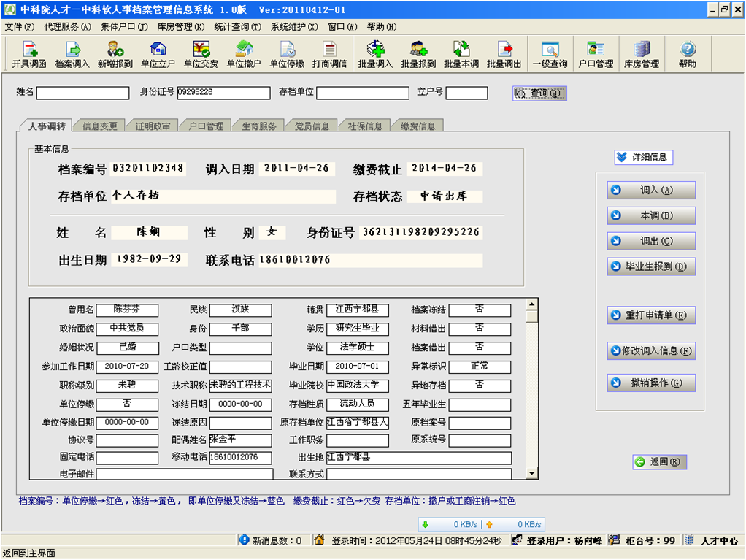Viewport: 746px width, 560px height.
Task: Click the 开具调函 toolbar icon
Action: point(29,54)
